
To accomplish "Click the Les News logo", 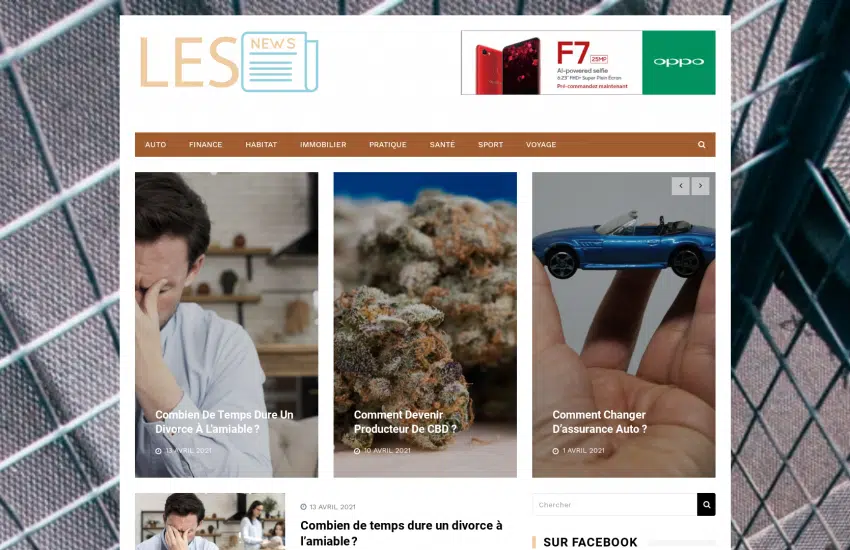I will (x=229, y=62).
